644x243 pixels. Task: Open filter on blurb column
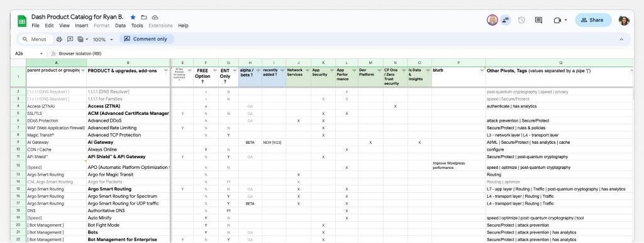(482, 70)
